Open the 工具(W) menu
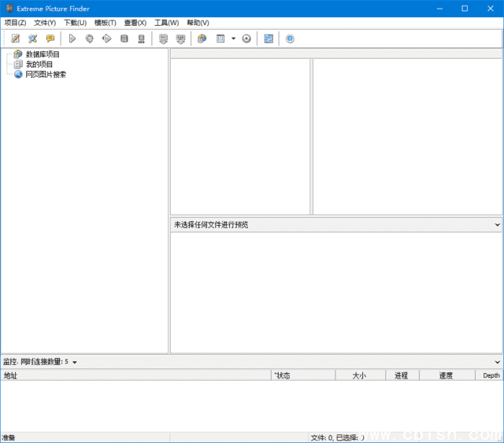Screen dimensions: 504x443 [166, 23]
